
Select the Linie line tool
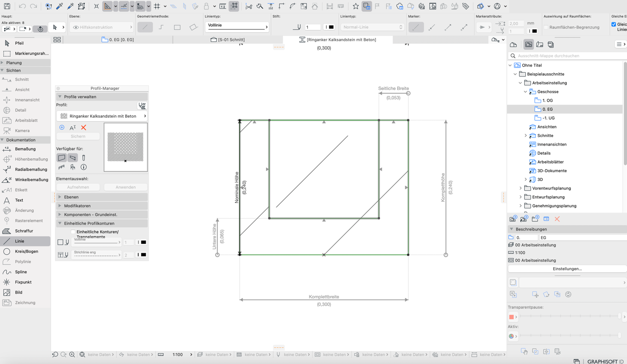tap(25, 241)
